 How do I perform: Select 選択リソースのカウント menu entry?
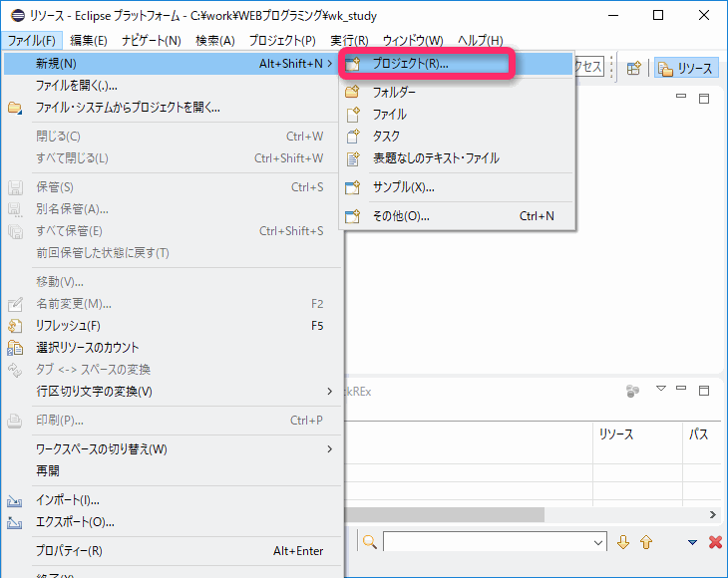[172, 348]
